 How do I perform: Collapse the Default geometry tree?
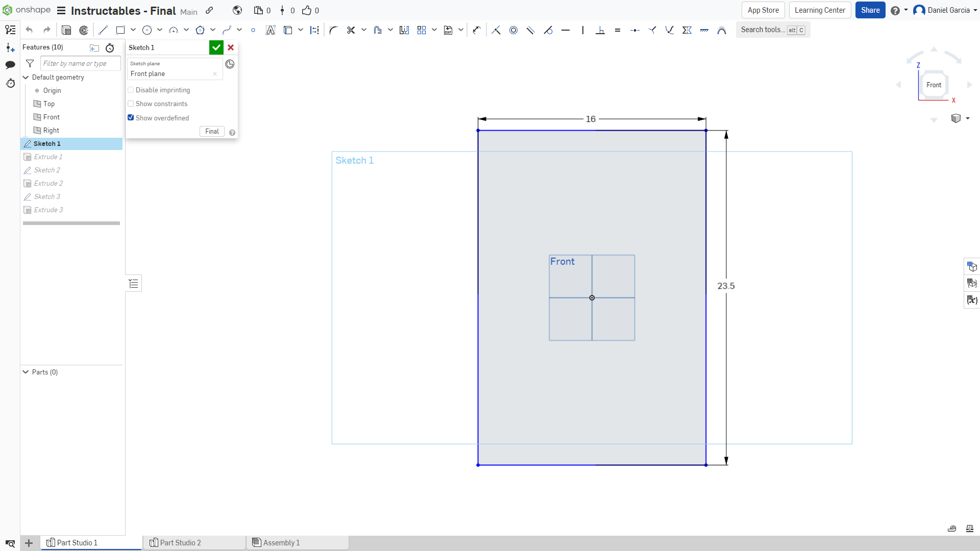click(25, 77)
